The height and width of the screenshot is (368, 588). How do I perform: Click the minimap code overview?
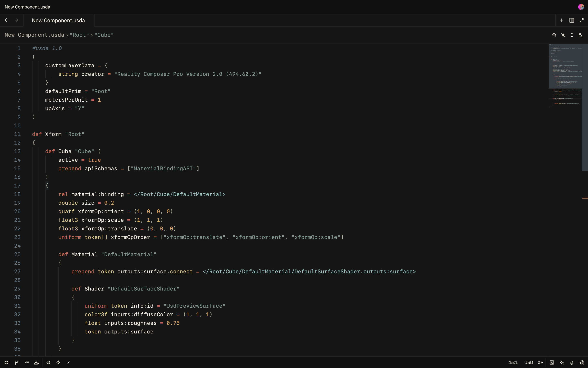[565, 76]
